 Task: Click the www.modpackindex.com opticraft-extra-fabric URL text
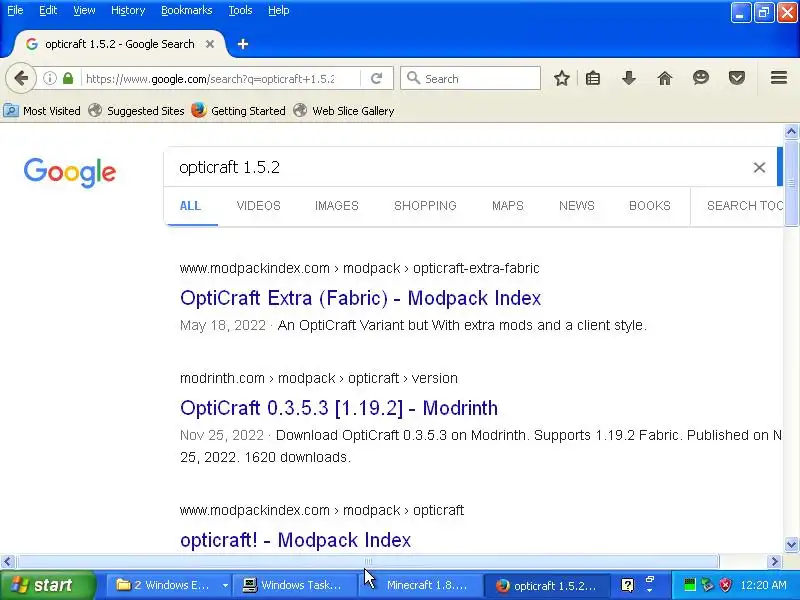pyautogui.click(x=360, y=268)
